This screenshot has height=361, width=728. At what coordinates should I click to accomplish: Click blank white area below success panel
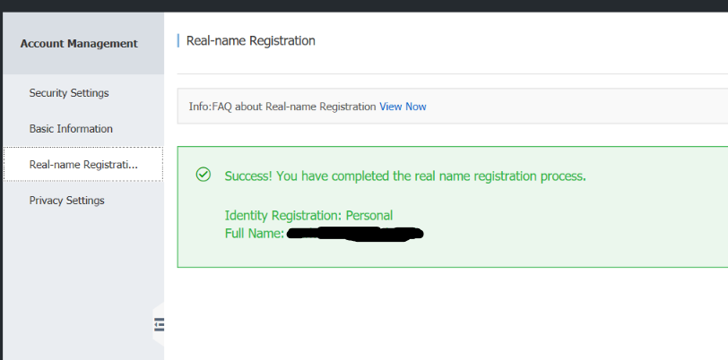click(446, 316)
